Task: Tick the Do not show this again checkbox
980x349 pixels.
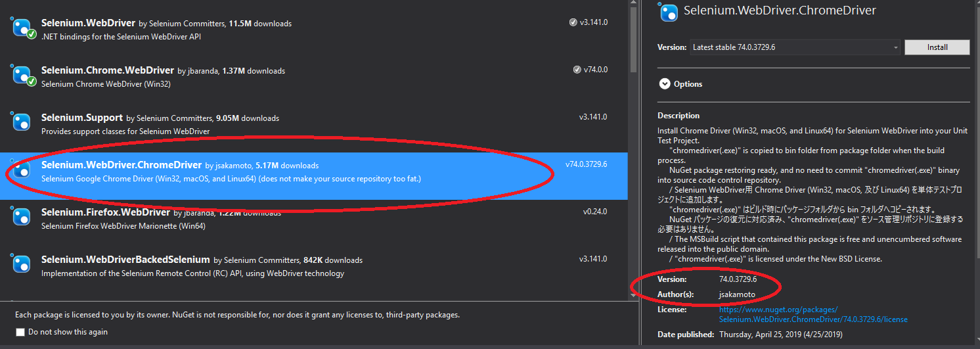Action: tap(20, 332)
